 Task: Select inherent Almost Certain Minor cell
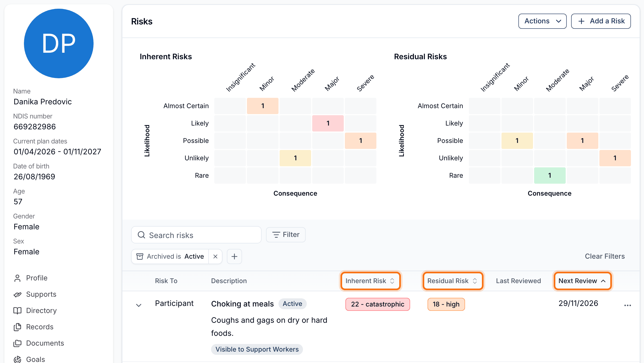(x=263, y=106)
